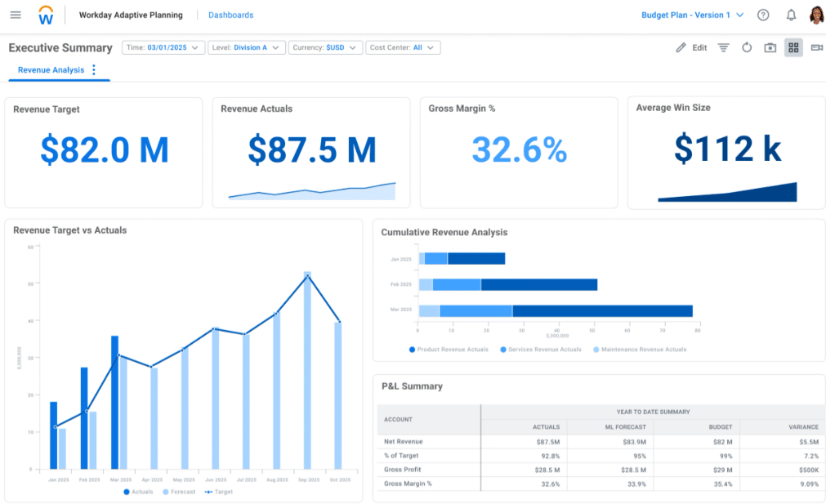The height and width of the screenshot is (504, 826).
Task: Expand the Budget Plan - Version 1 selector
Action: (x=693, y=15)
